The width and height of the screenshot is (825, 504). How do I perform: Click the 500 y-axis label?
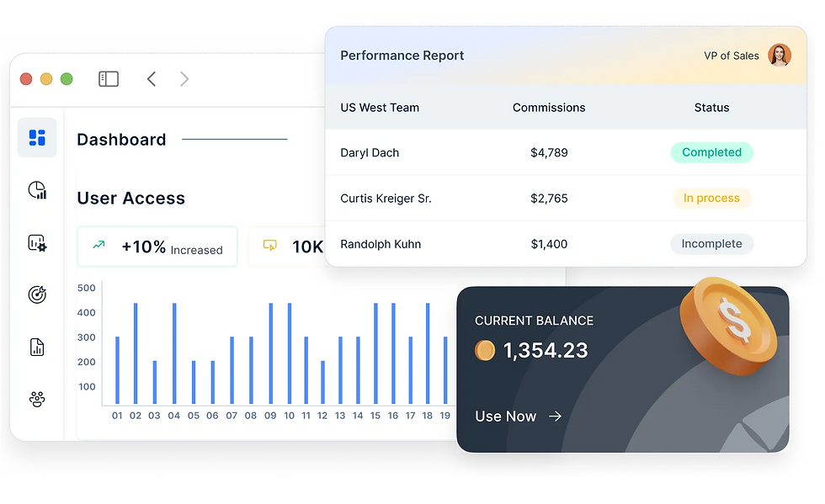[x=86, y=288]
